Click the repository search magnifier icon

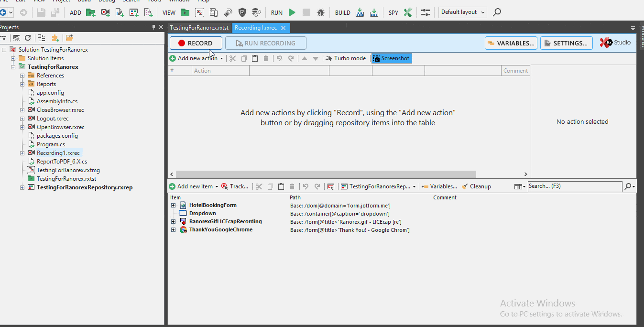pyautogui.click(x=628, y=186)
